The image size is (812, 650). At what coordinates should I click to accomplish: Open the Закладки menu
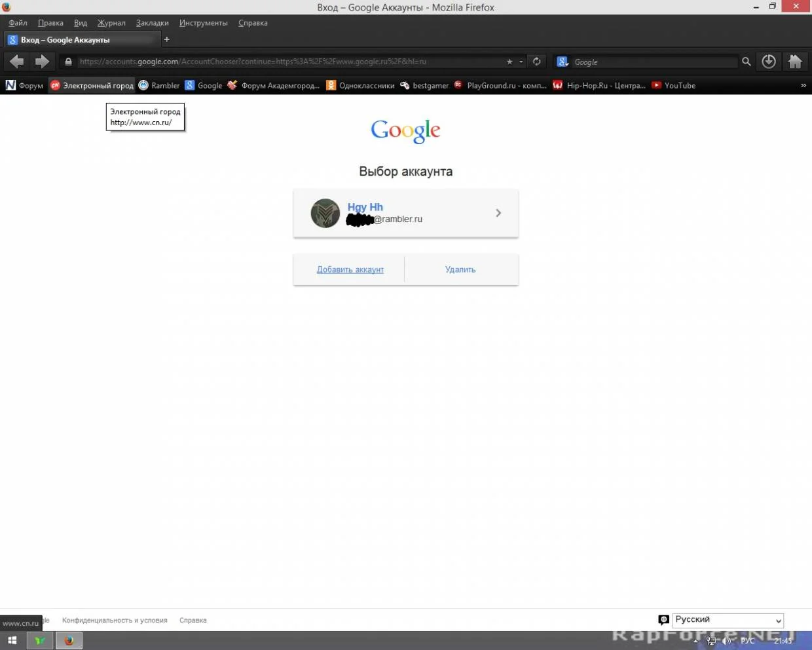click(153, 23)
